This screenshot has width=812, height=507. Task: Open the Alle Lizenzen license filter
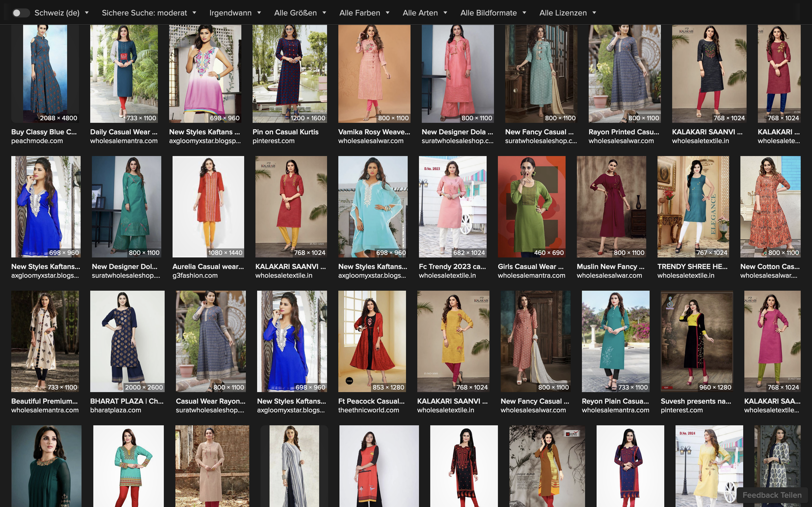point(567,13)
